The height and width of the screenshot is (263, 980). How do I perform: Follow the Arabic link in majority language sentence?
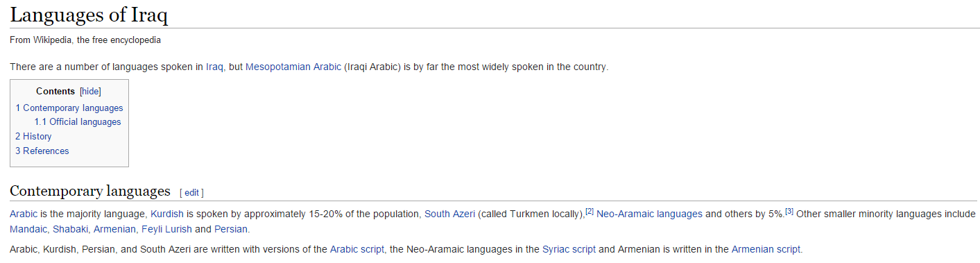click(x=24, y=214)
